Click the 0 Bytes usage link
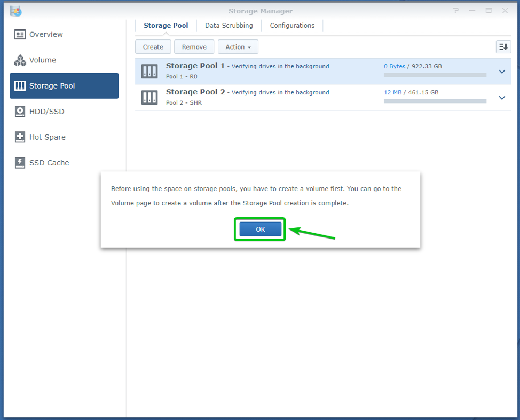Viewport: 520px width, 420px height. (395, 66)
